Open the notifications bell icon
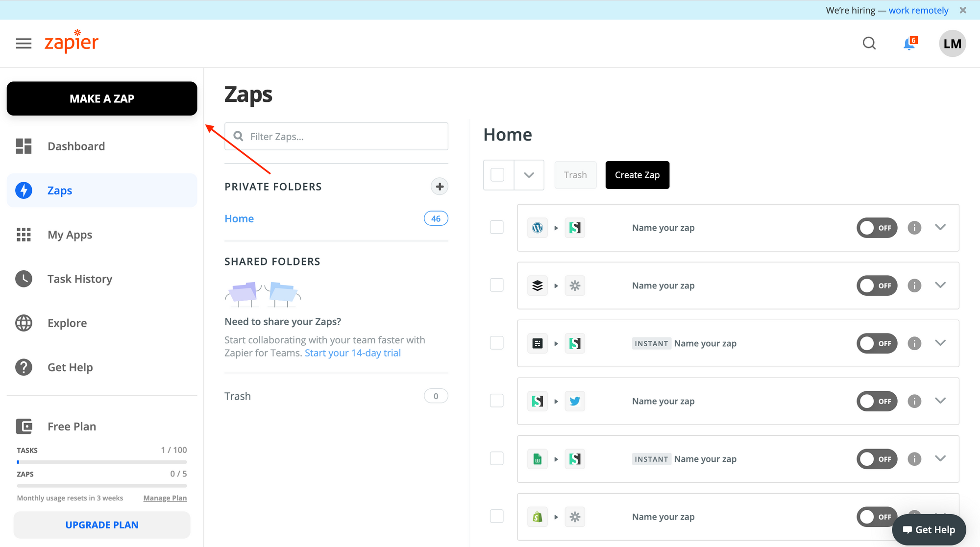Viewport: 980px width, 547px height. (x=909, y=43)
